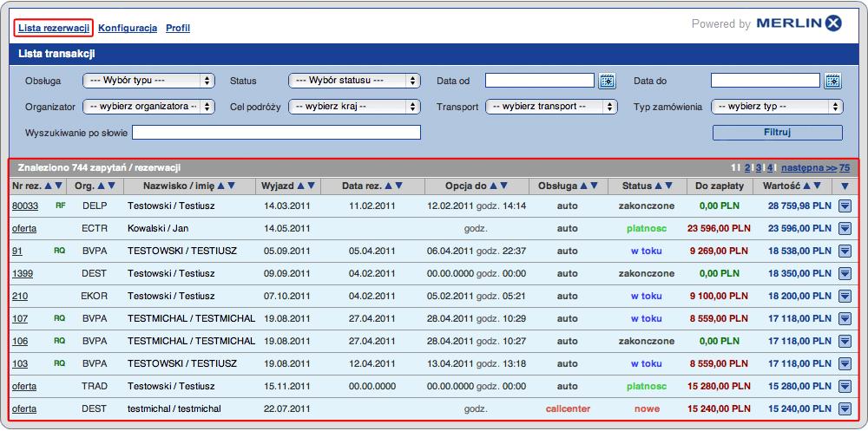Click the nowe status cell

pos(647,408)
